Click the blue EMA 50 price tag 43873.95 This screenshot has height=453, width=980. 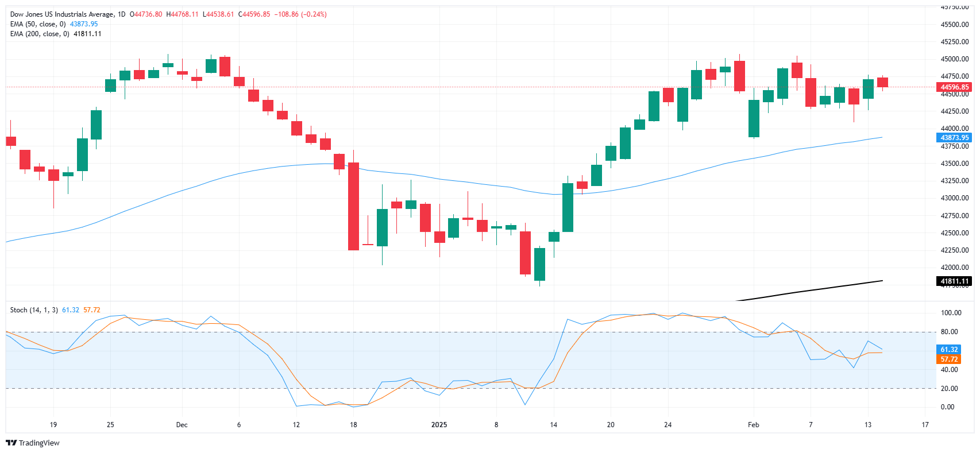[954, 138]
